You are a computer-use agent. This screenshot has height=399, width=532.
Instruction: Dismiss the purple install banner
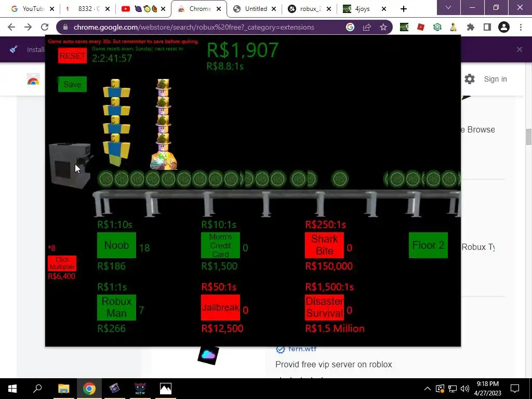pos(520,49)
